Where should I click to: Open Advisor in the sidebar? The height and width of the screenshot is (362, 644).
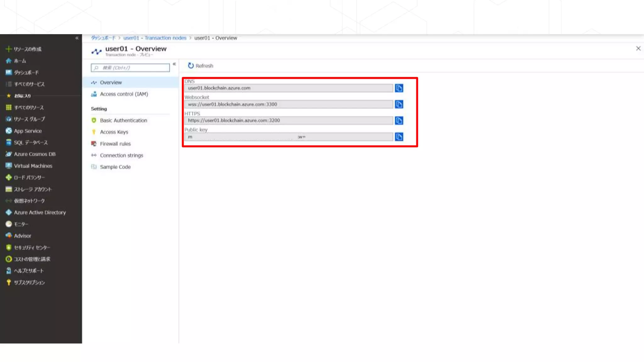coord(22,236)
